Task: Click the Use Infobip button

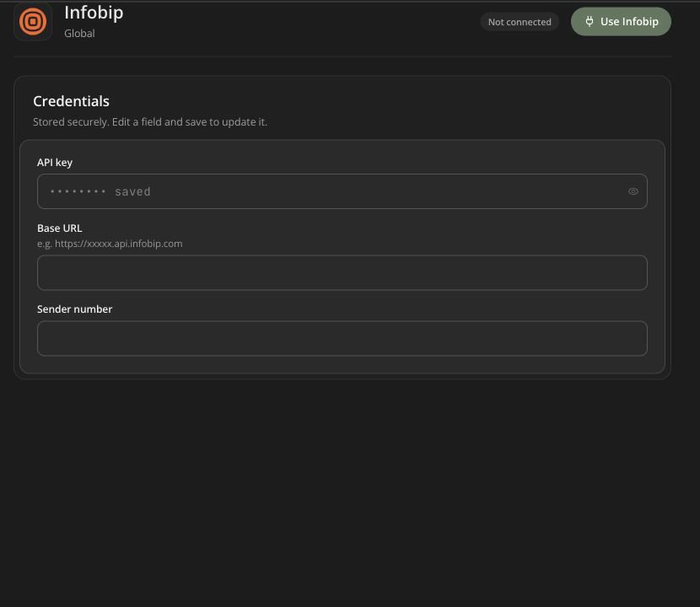Action: tap(621, 21)
